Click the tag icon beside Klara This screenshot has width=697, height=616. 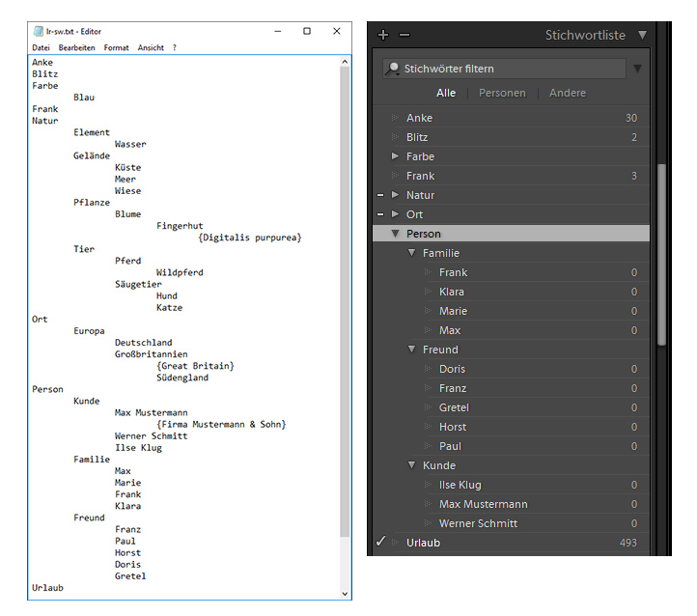428,292
